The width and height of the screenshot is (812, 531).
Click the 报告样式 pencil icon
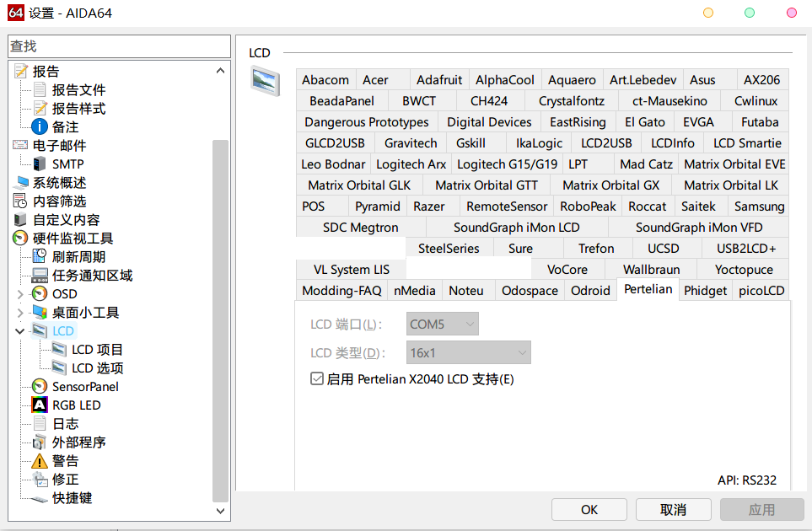[40, 108]
